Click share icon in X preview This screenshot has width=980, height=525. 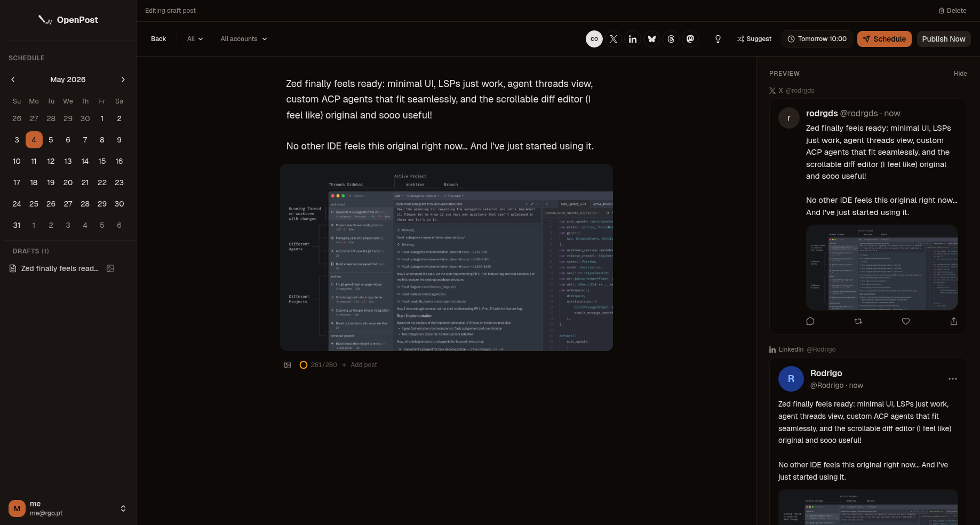pos(954,321)
